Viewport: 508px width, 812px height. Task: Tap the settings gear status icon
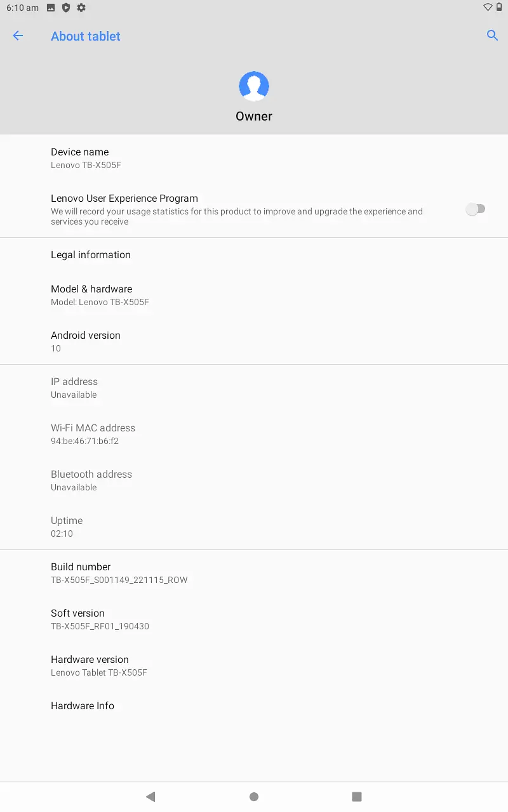[x=81, y=8]
